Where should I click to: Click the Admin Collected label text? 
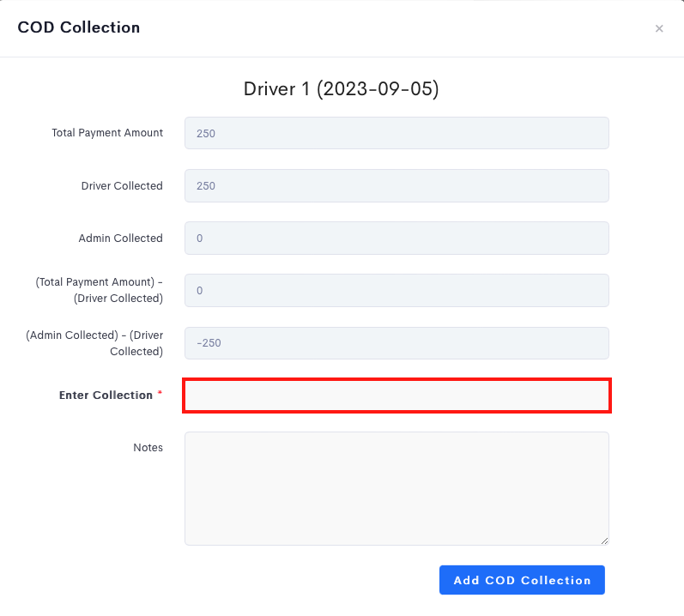point(120,238)
